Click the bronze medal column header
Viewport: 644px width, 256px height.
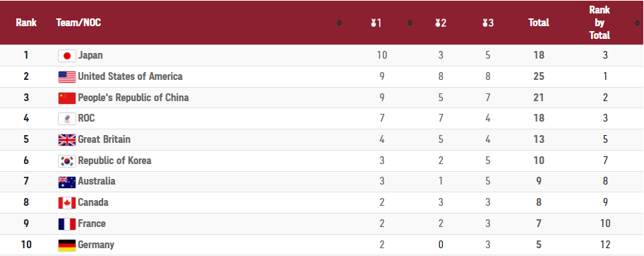[x=488, y=23]
